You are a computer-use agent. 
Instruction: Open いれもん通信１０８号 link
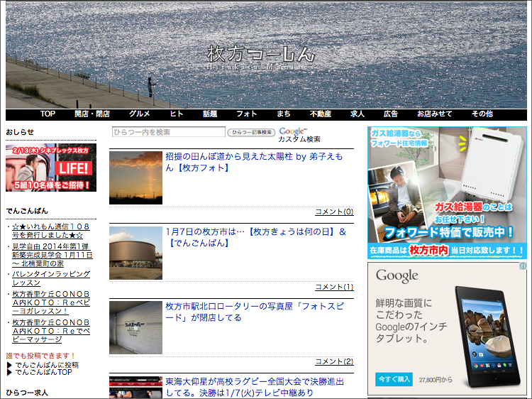[51, 231]
